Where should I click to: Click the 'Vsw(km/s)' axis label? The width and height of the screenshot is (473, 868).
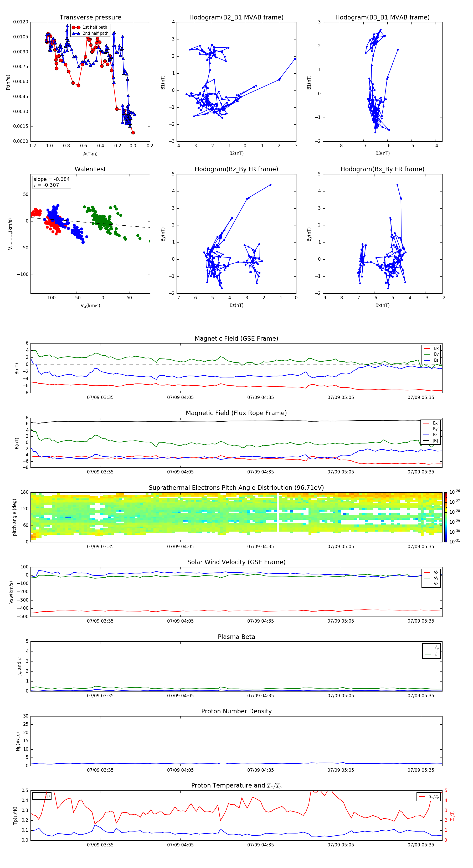(11, 592)
